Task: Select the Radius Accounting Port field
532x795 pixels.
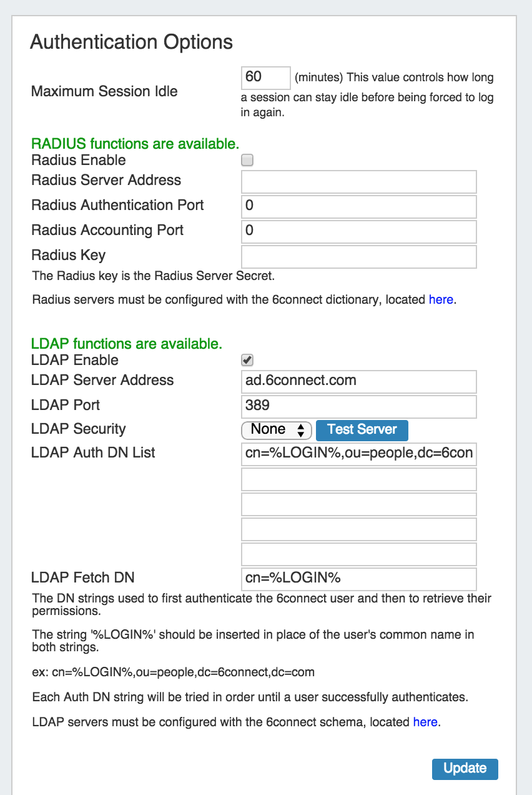Action: pyautogui.click(x=358, y=231)
